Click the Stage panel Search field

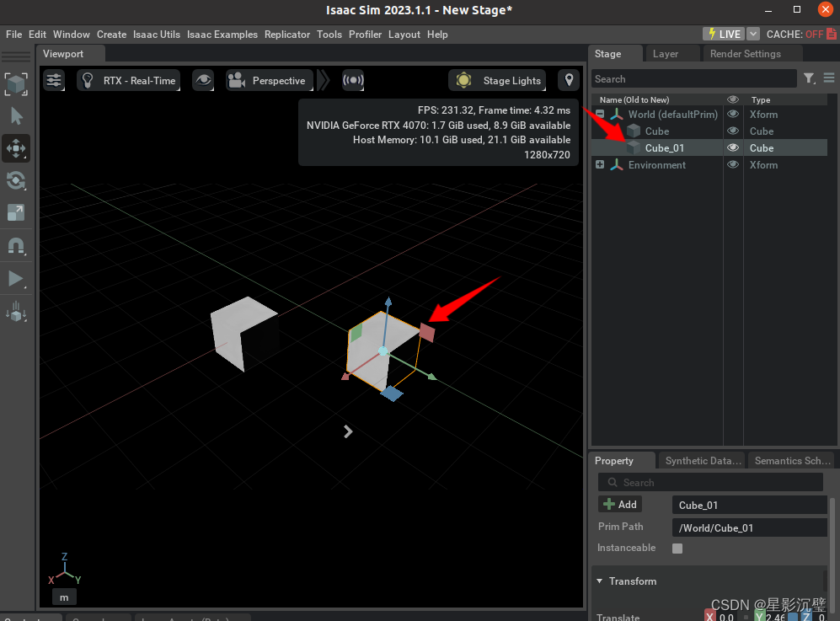[693, 78]
